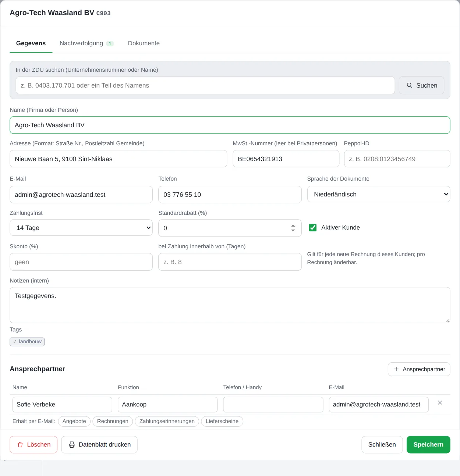This screenshot has height=476, width=460.
Task: Save with the Speichern button
Action: [428, 445]
